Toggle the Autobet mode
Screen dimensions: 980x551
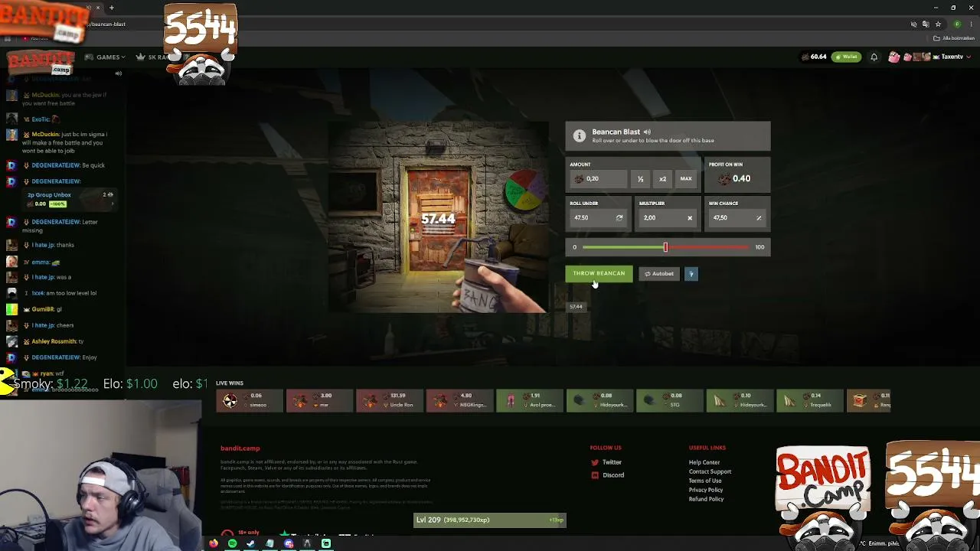[659, 274]
